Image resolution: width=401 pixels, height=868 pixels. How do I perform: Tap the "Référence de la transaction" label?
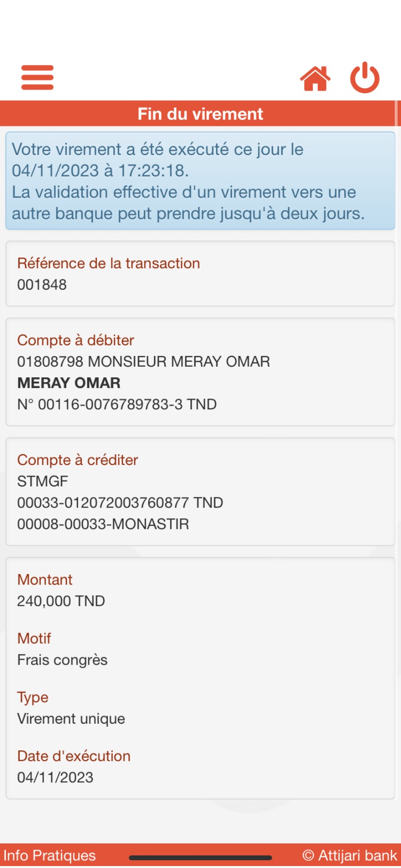pyautogui.click(x=108, y=263)
